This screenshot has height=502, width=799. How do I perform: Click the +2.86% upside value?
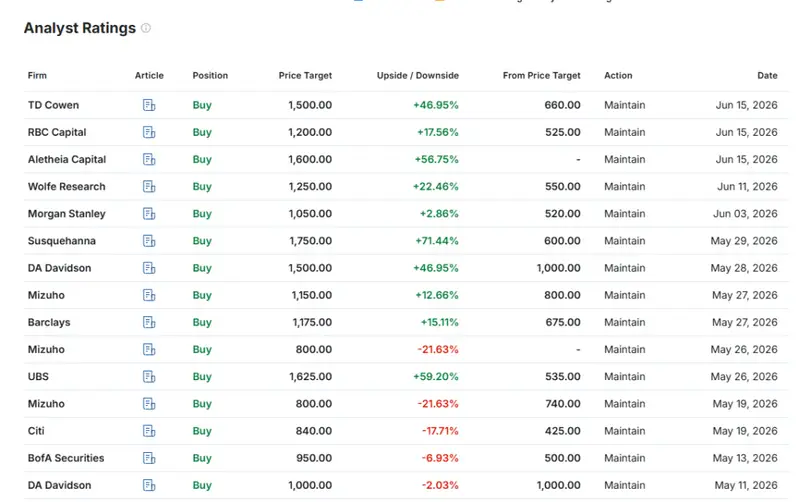click(x=439, y=214)
